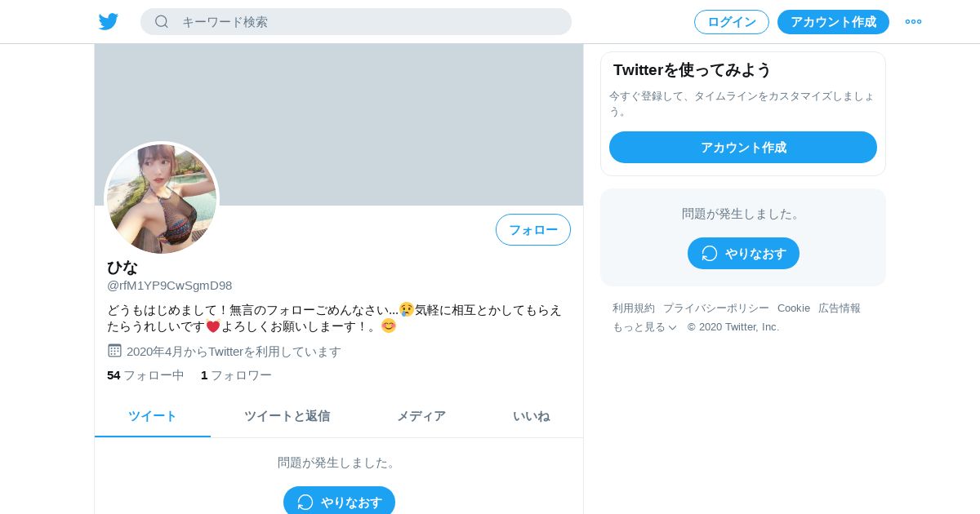Viewport: 980px width, 514px height.
Task: Open the メディア tab
Action: point(421,416)
